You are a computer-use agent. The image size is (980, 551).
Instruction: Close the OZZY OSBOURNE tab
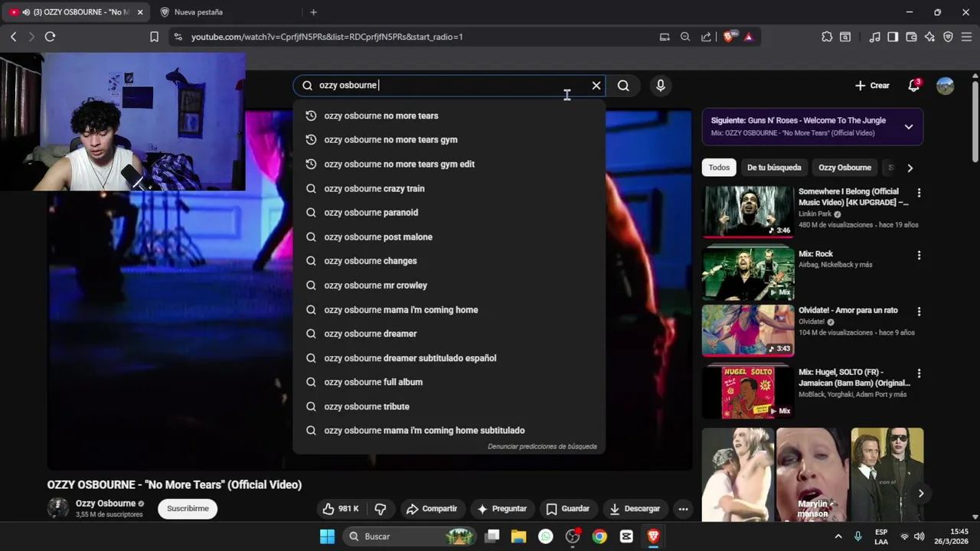coord(140,12)
